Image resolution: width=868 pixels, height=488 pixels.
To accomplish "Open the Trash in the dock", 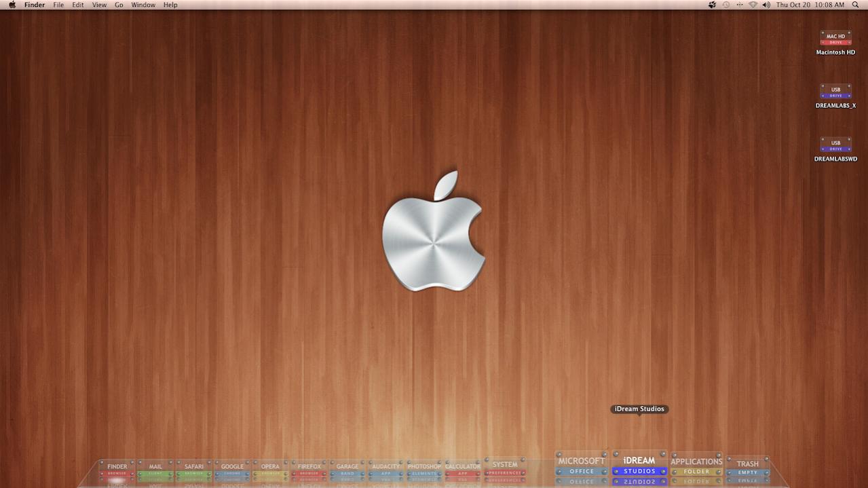I will coord(747,467).
